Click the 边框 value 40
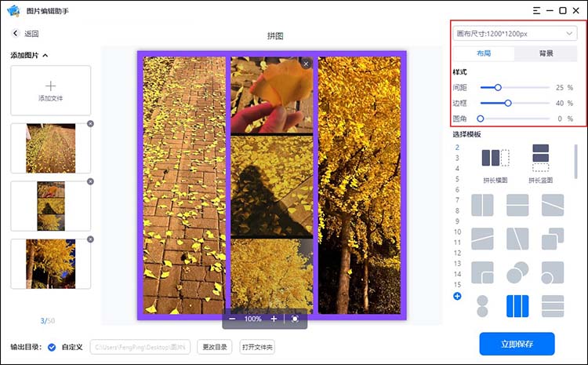588x365 pixels. (x=560, y=103)
